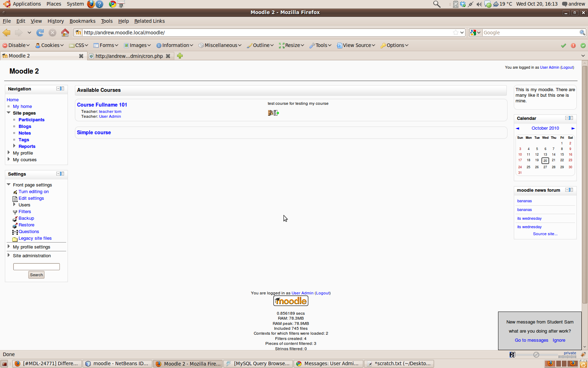This screenshot has width=588, height=368.
Task: Expand the Reports node
Action: pos(14,146)
